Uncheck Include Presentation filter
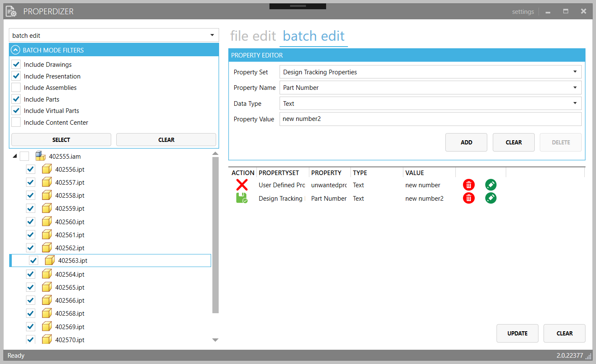The image size is (596, 364). 16,76
